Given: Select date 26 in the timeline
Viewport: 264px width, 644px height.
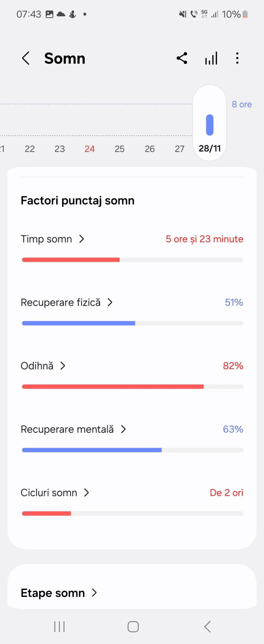Looking at the screenshot, I should point(150,149).
